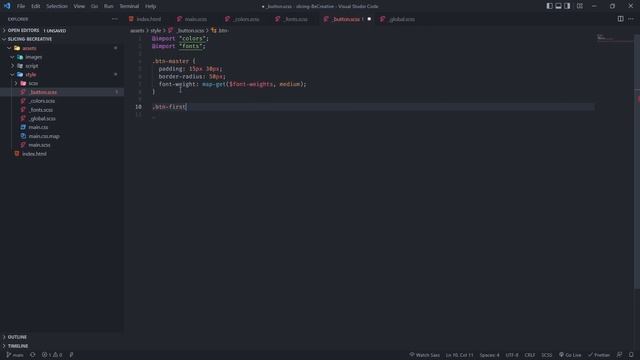This screenshot has height=360, width=640.
Task: Open main.css in the explorer tree
Action: (38, 127)
